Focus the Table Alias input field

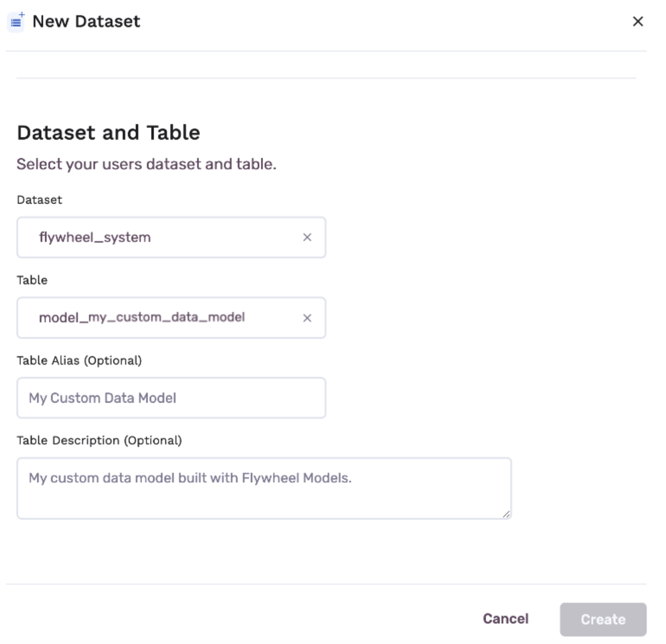[171, 398]
